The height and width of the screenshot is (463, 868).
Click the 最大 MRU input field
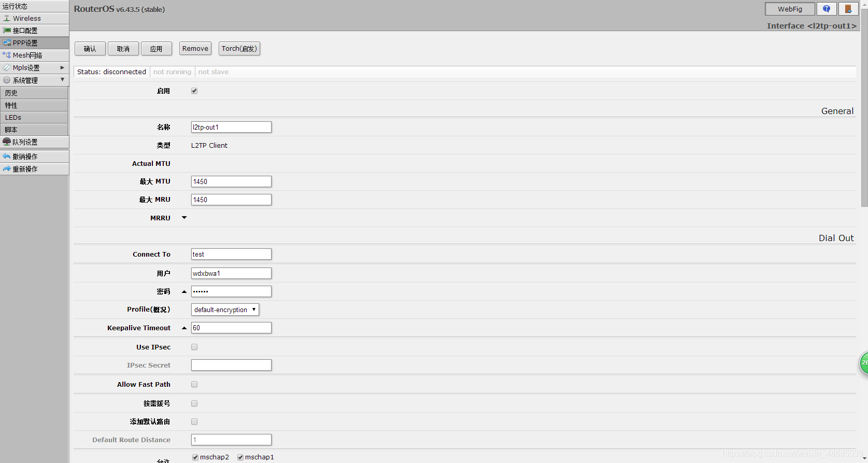click(x=231, y=200)
